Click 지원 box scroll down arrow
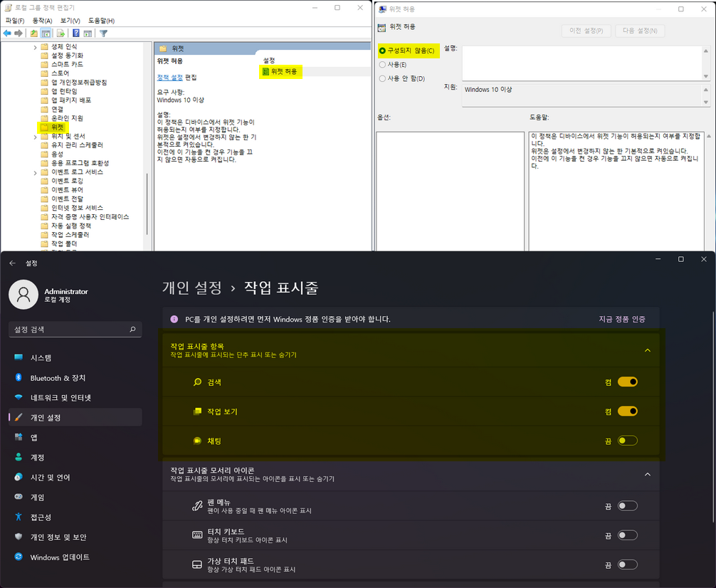This screenshot has height=588, width=716. 706,103
